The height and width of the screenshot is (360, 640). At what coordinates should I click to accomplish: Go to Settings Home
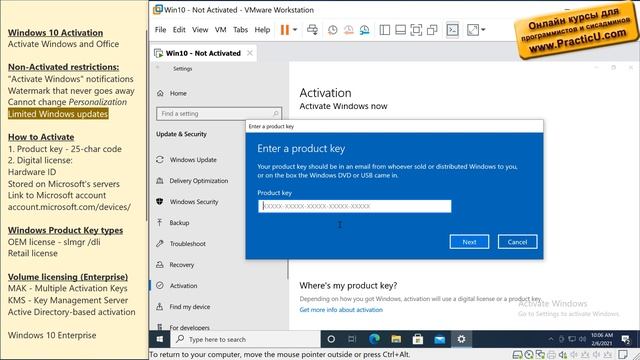point(178,93)
